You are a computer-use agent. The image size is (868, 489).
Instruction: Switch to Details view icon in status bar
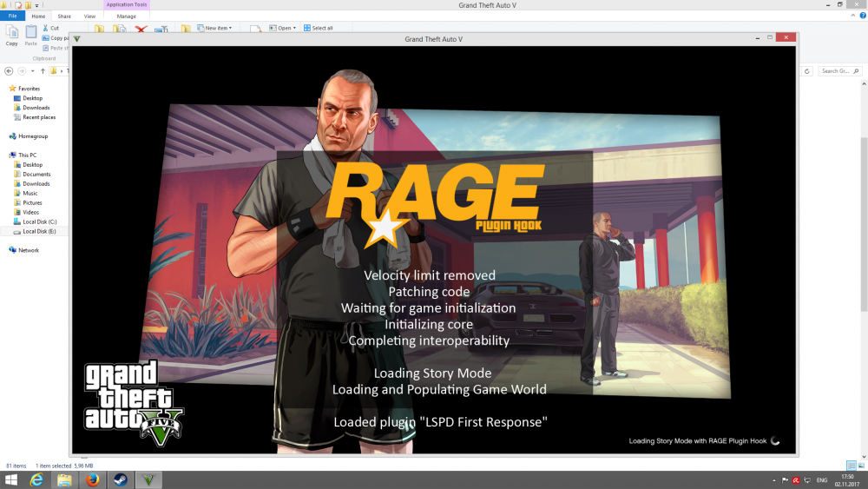tap(852, 466)
